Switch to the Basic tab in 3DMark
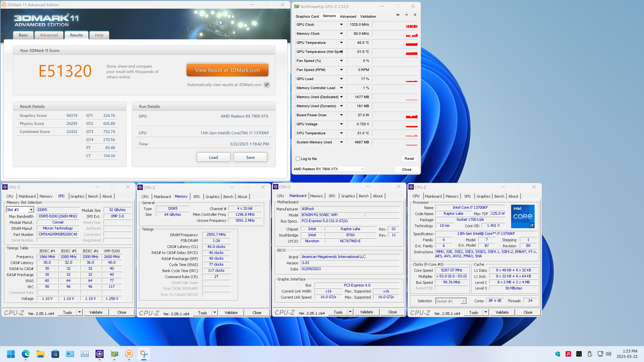The image size is (644, 362). pyautogui.click(x=23, y=35)
